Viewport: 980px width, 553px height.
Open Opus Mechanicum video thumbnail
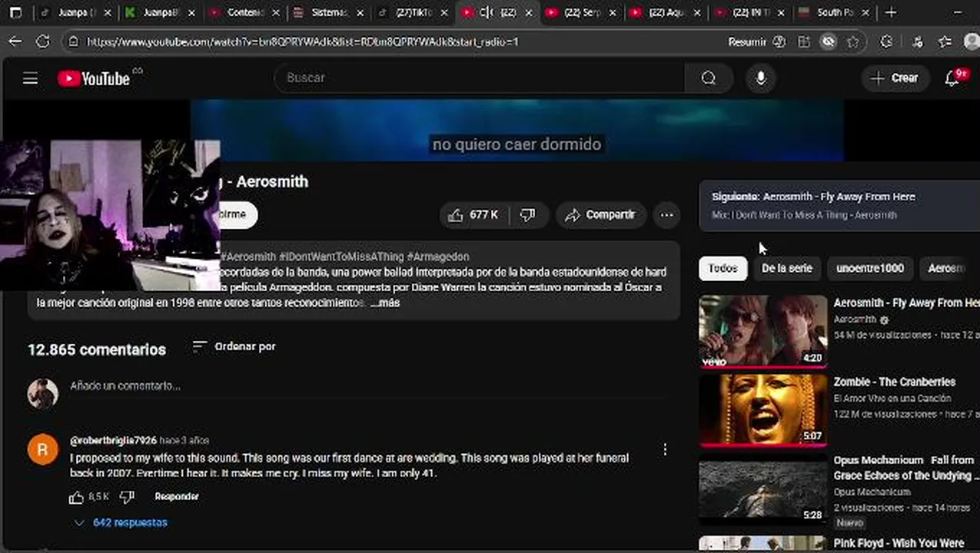[763, 489]
